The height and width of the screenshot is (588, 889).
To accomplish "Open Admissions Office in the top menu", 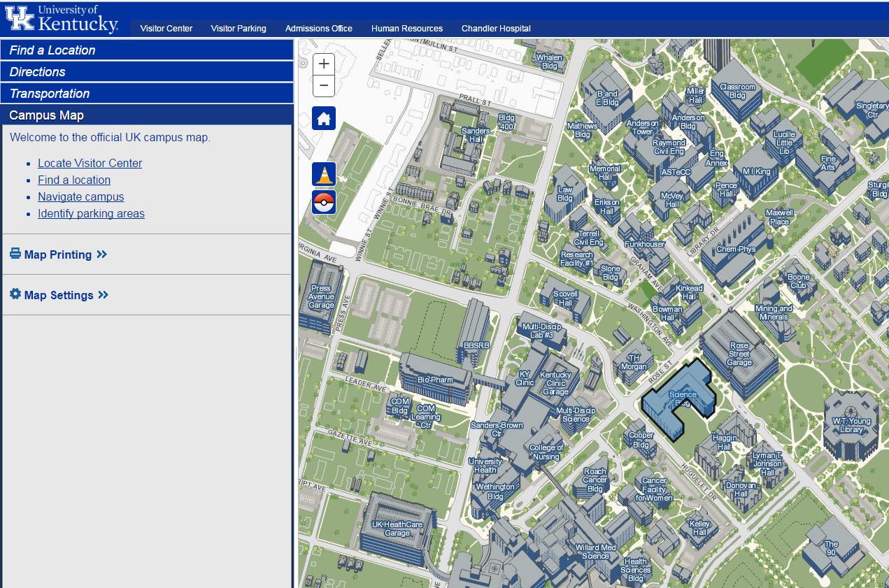I will pyautogui.click(x=319, y=29).
